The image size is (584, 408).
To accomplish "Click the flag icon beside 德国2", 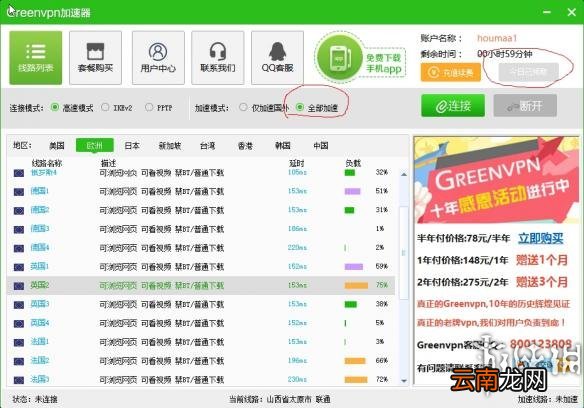I will (19, 211).
